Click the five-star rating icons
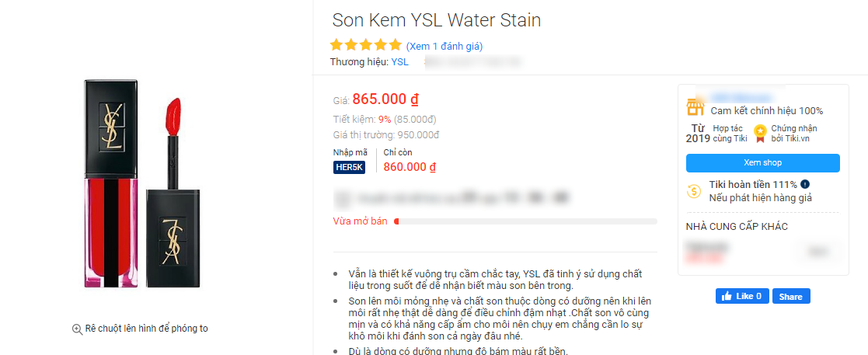 click(365, 45)
